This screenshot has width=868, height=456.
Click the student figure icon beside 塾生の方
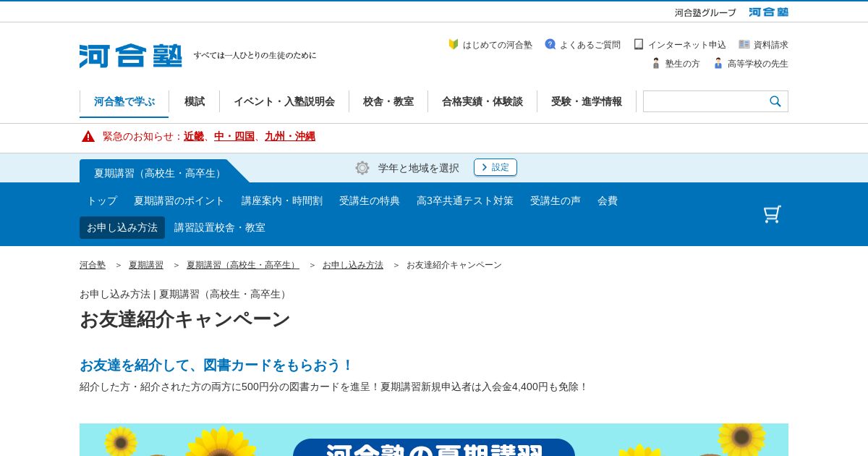(656, 63)
